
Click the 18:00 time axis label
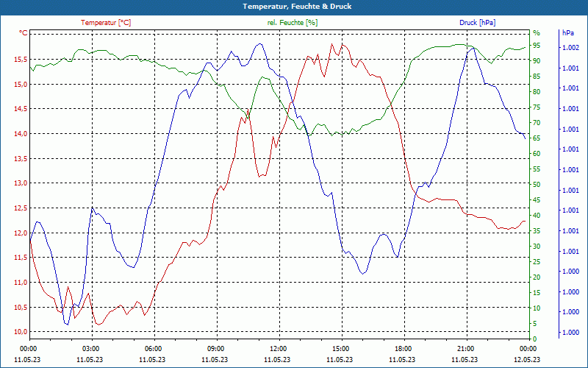(404, 348)
